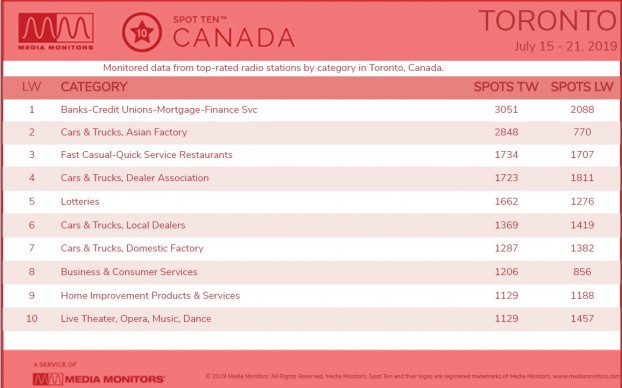Click the 3051 spots value for Banks
This screenshot has height=388, width=622.
(506, 110)
